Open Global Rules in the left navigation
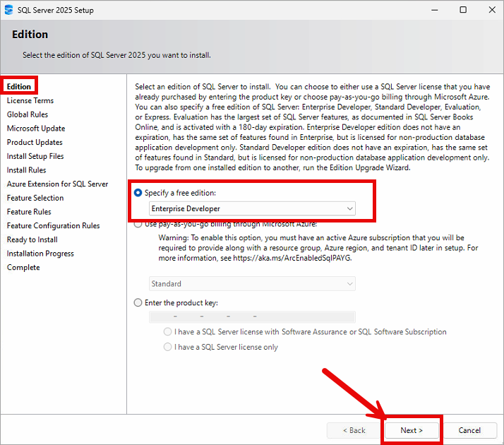The width and height of the screenshot is (504, 445). click(x=28, y=114)
